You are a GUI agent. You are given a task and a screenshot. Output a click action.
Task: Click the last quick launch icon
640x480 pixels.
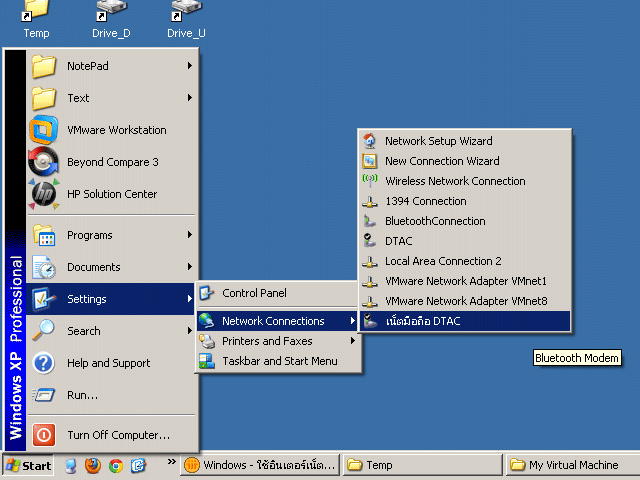pos(138,466)
